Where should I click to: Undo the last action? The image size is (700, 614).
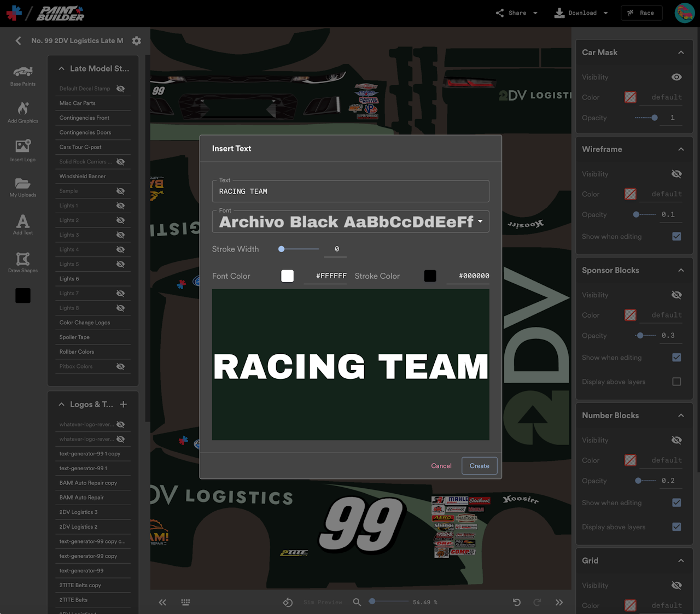(x=517, y=602)
